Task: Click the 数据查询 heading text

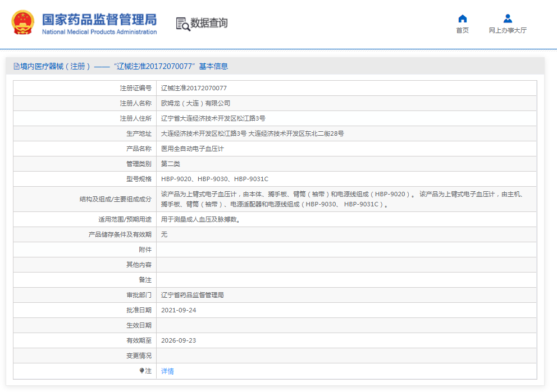Action: point(209,23)
